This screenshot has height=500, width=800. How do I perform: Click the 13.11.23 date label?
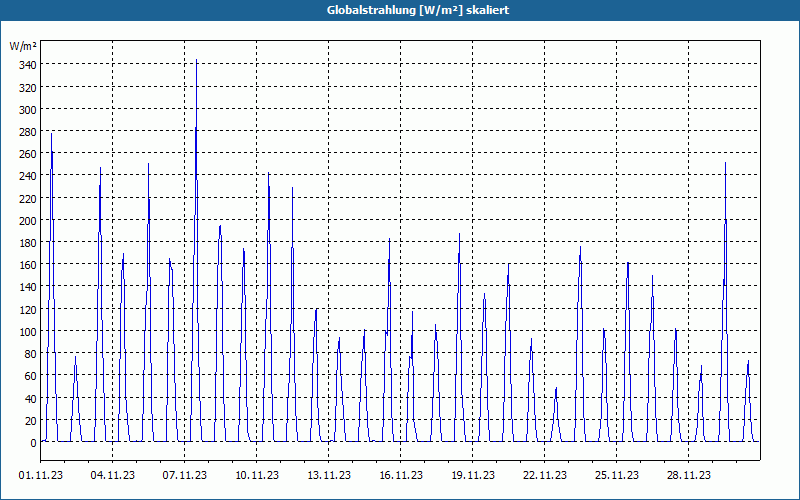(x=329, y=476)
